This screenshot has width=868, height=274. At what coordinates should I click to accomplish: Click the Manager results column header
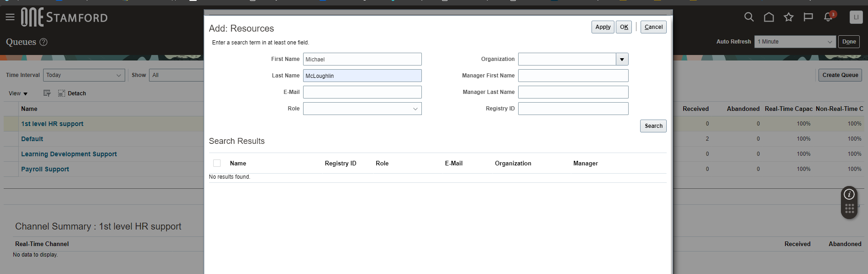586,164
